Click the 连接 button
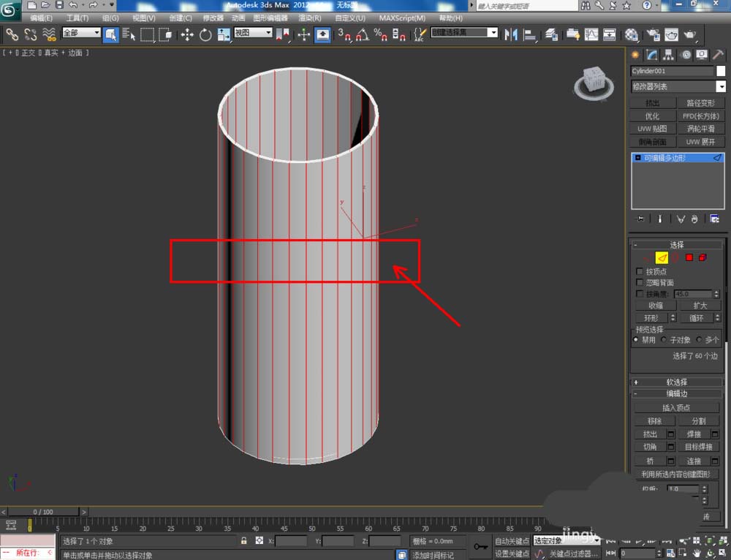The image size is (731, 560). (x=693, y=461)
